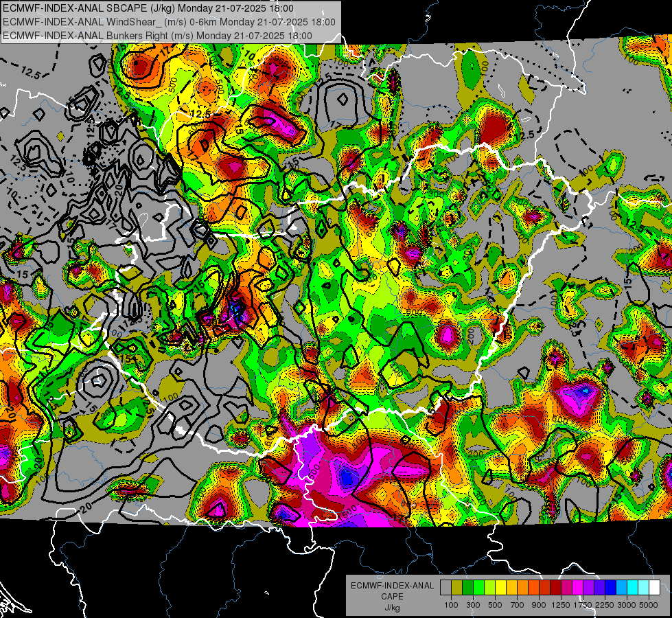Click the 500 legend value label

pos(495,605)
